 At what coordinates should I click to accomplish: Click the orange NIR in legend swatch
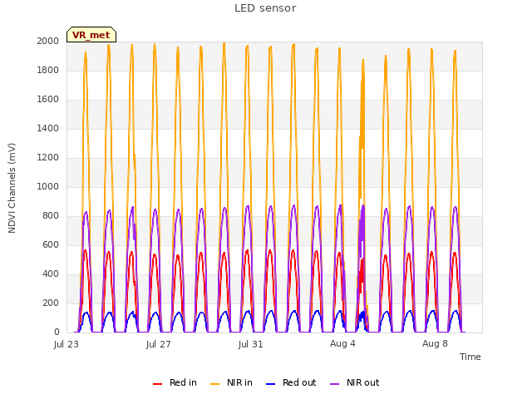click(214, 384)
